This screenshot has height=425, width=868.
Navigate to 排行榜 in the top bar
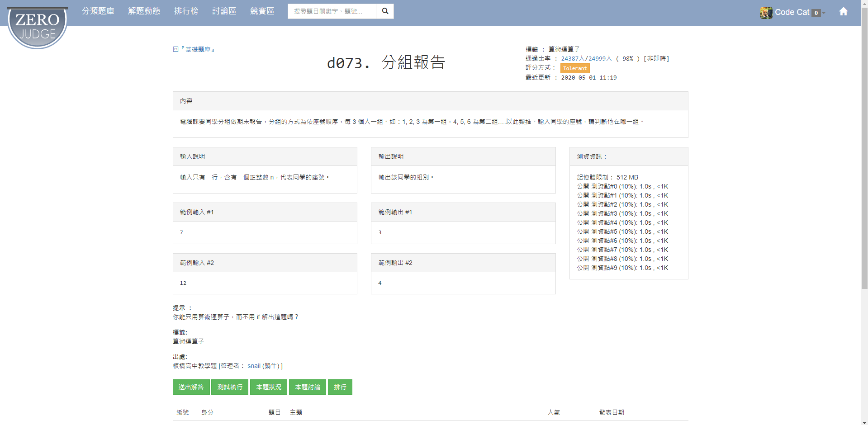[186, 11]
